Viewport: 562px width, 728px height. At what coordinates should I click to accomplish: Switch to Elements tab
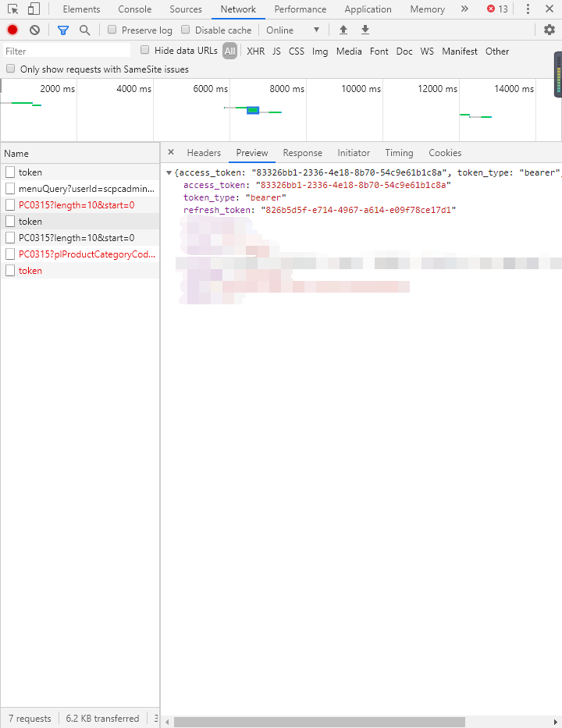click(x=81, y=9)
